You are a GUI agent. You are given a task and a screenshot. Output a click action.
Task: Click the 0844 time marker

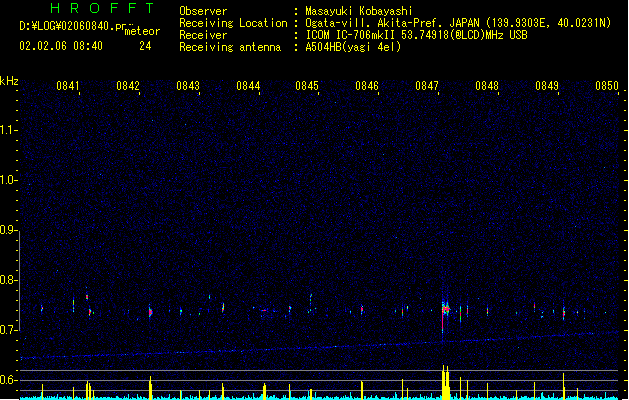click(248, 86)
